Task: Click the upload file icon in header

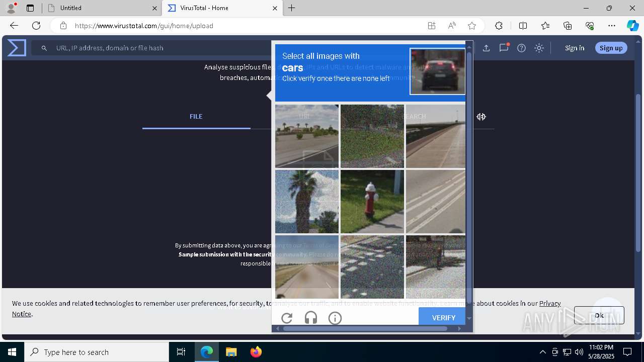Action: (486, 48)
